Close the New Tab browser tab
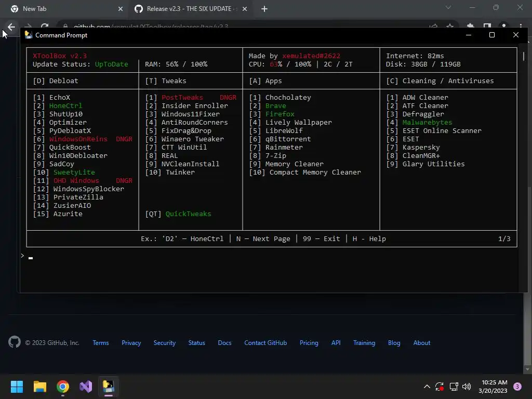The height and width of the screenshot is (399, 532). (x=121, y=9)
